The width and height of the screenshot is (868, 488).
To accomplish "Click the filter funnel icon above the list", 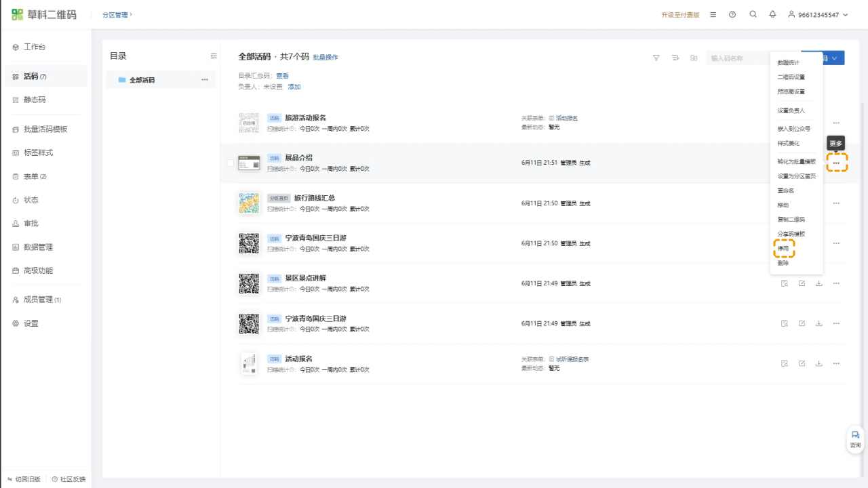I will click(656, 58).
